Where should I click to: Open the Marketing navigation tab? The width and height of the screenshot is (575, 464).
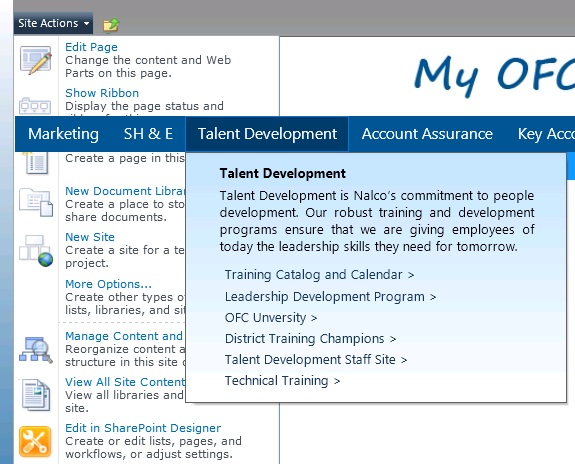point(63,134)
